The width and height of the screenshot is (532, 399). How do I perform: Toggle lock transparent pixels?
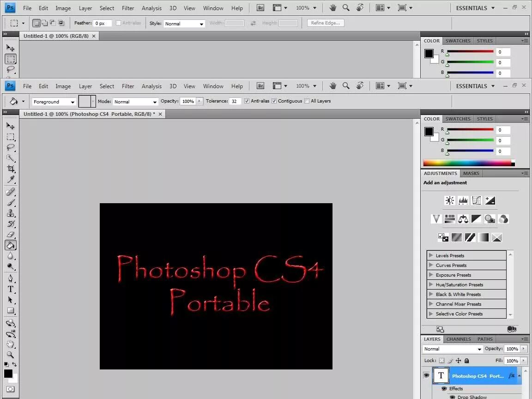pos(442,361)
